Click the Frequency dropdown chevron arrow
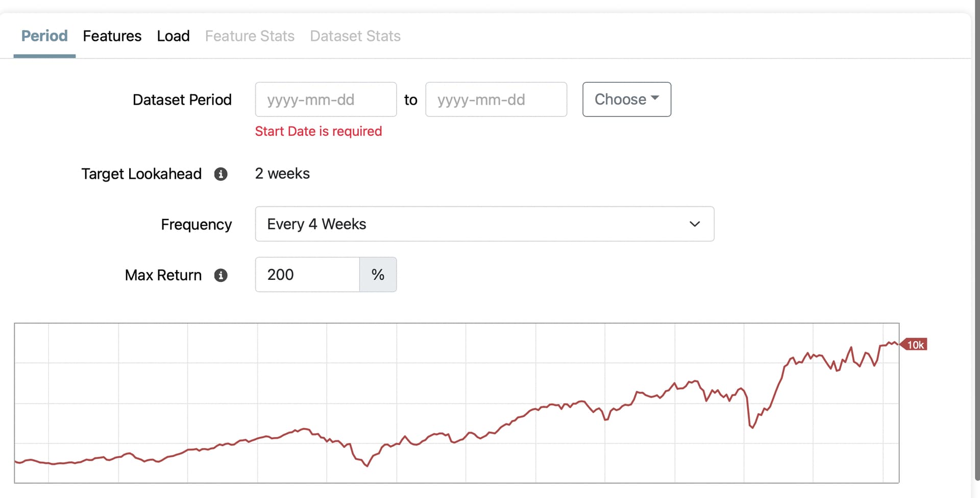980x498 pixels. click(694, 224)
